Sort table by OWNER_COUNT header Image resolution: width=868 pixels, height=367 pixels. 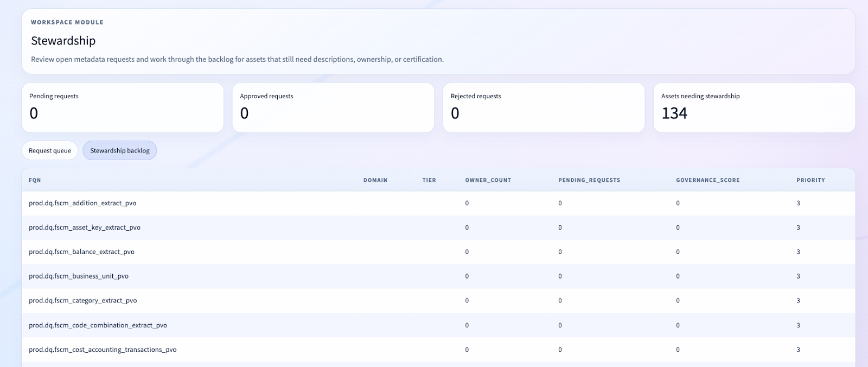pyautogui.click(x=488, y=180)
